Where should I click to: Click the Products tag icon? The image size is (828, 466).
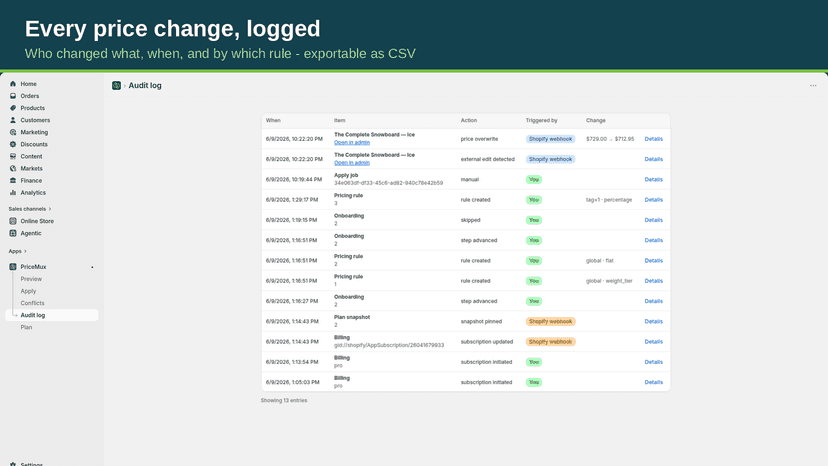(13, 108)
